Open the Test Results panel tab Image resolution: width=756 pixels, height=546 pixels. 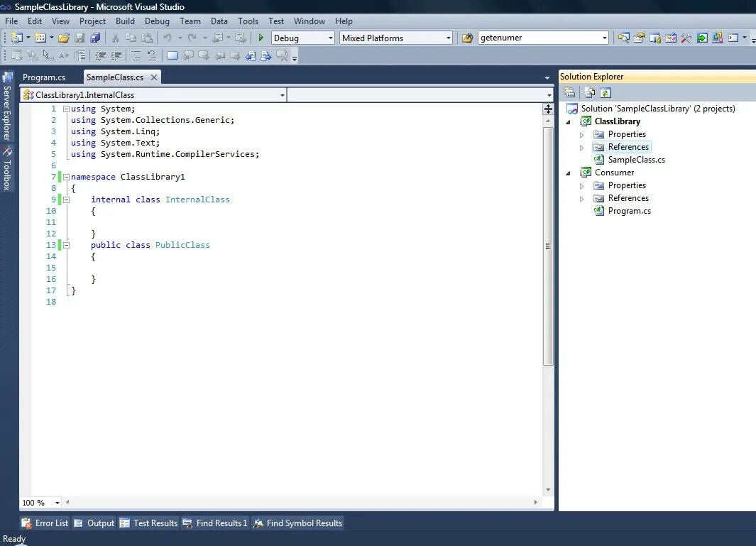(x=148, y=523)
